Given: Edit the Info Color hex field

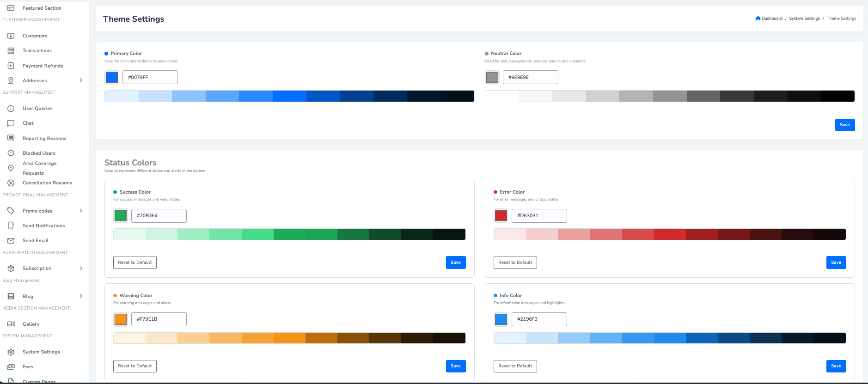Looking at the screenshot, I should pyautogui.click(x=539, y=319).
